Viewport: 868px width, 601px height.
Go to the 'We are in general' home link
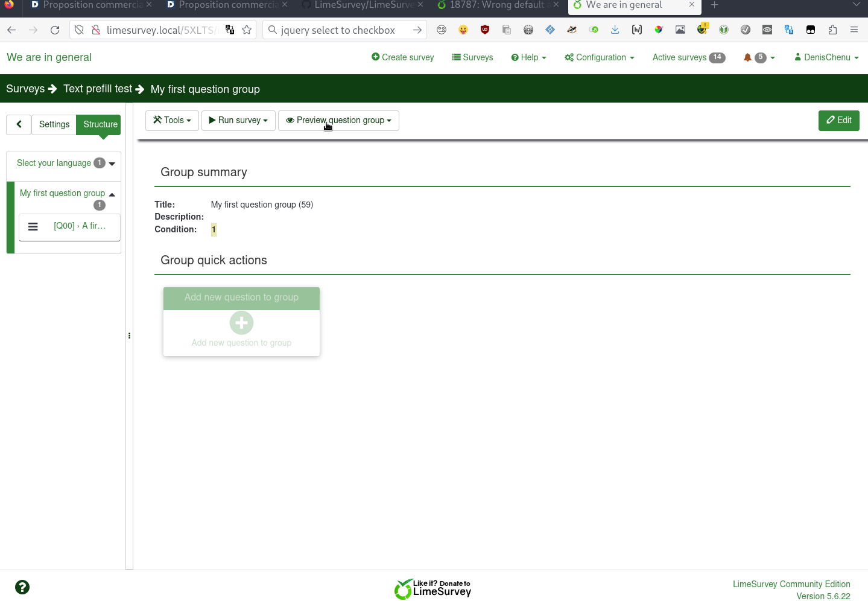coord(49,57)
